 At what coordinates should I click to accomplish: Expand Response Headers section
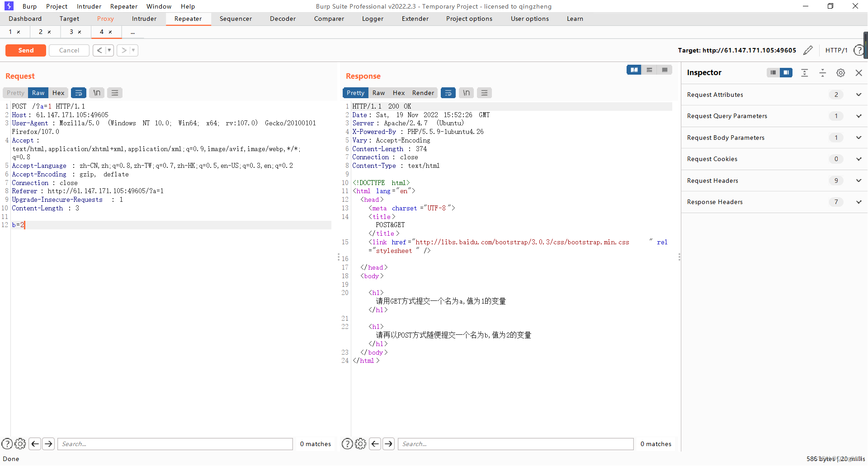point(859,202)
